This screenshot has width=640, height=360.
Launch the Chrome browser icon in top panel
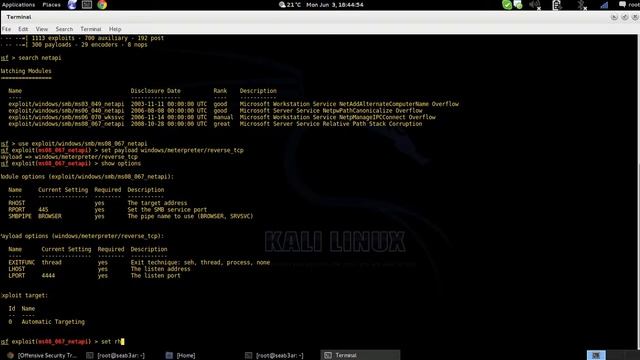point(102,5)
